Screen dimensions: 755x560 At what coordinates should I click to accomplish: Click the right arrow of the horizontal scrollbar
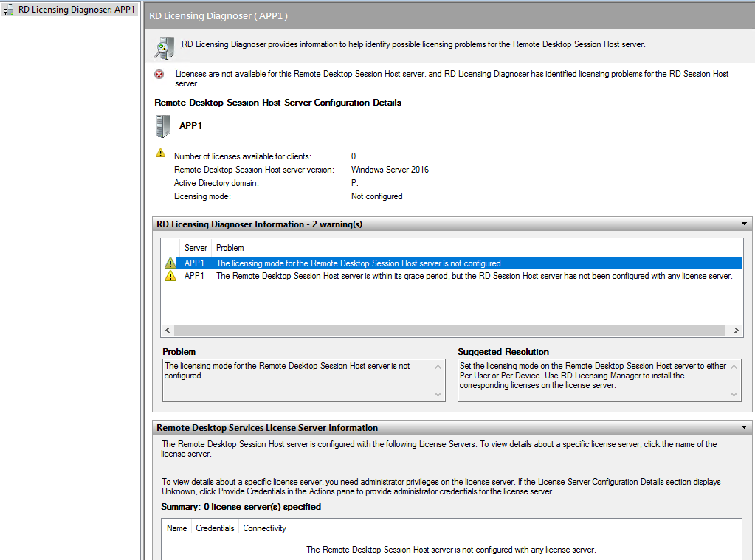point(738,330)
